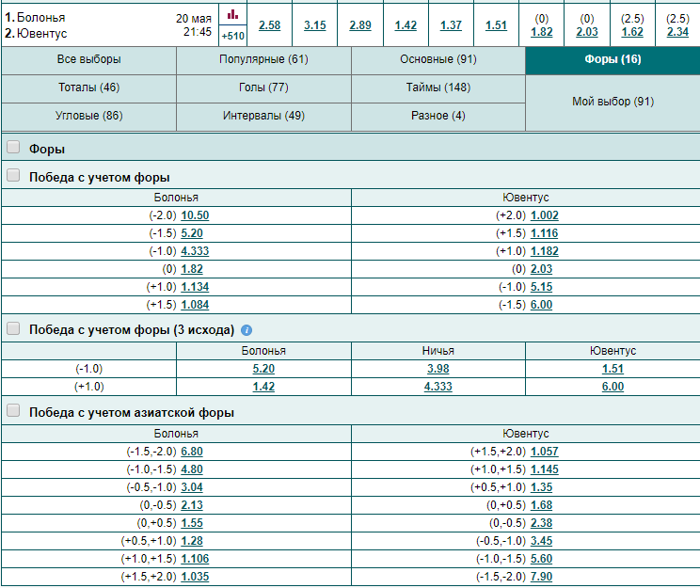Pick Ювентус (-1.5,-2.0) odds 7.90

[541, 577]
